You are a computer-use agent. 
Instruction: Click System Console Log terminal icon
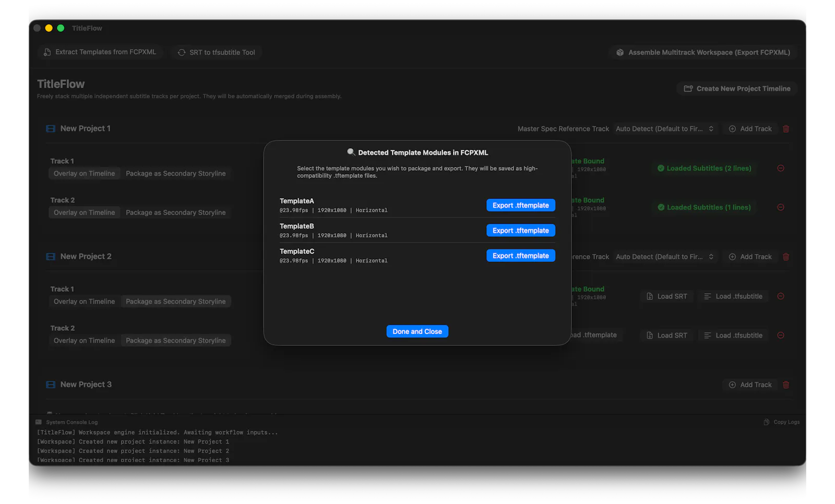tap(39, 422)
